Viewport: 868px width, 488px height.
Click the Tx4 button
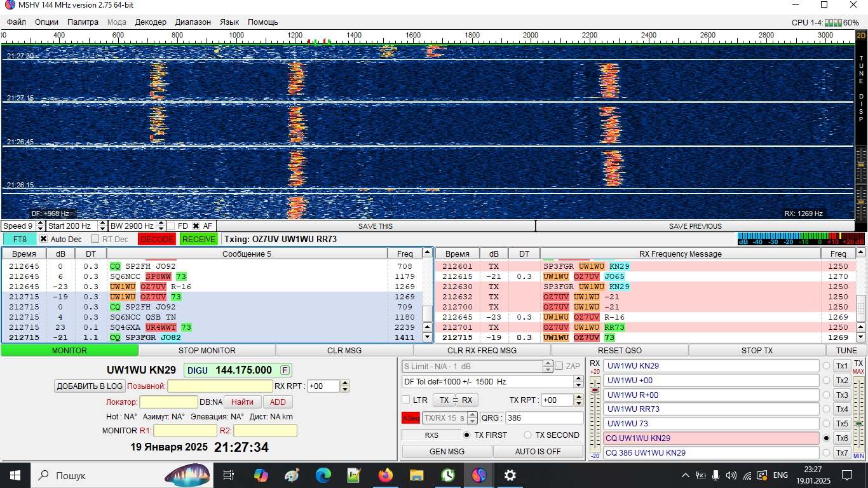[x=842, y=409]
